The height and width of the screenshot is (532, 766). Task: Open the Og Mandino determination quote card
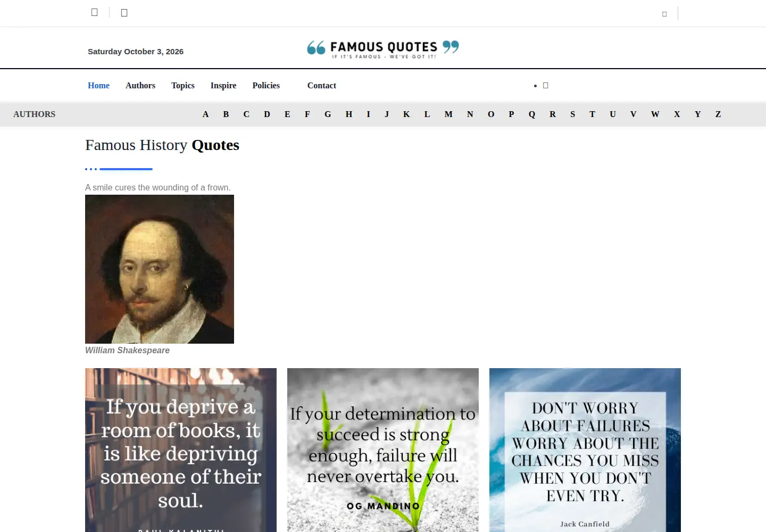[x=383, y=450]
